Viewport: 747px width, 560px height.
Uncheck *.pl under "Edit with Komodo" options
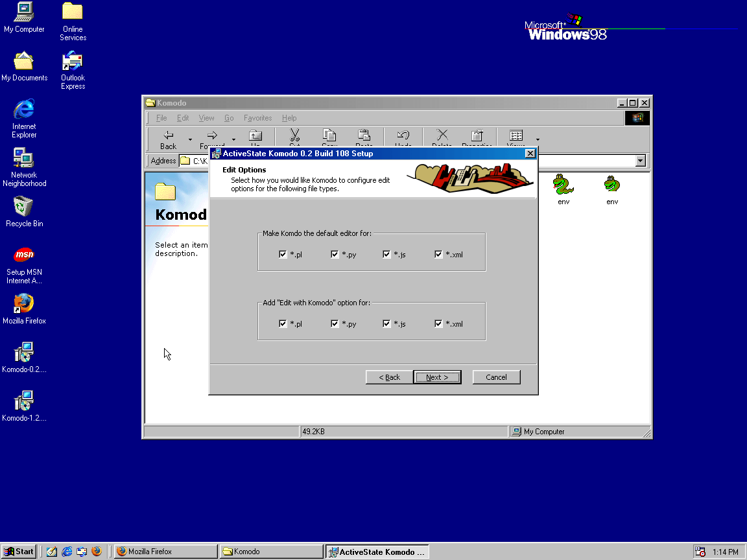pos(283,324)
